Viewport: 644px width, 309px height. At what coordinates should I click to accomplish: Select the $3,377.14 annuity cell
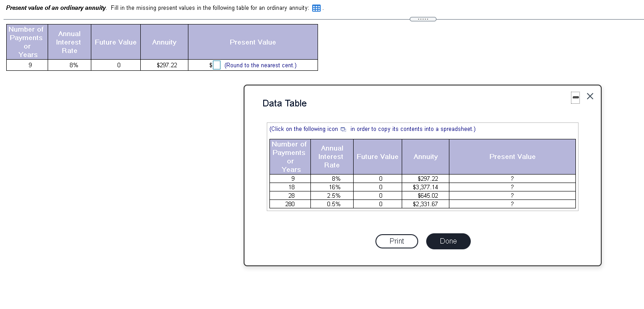[425, 187]
